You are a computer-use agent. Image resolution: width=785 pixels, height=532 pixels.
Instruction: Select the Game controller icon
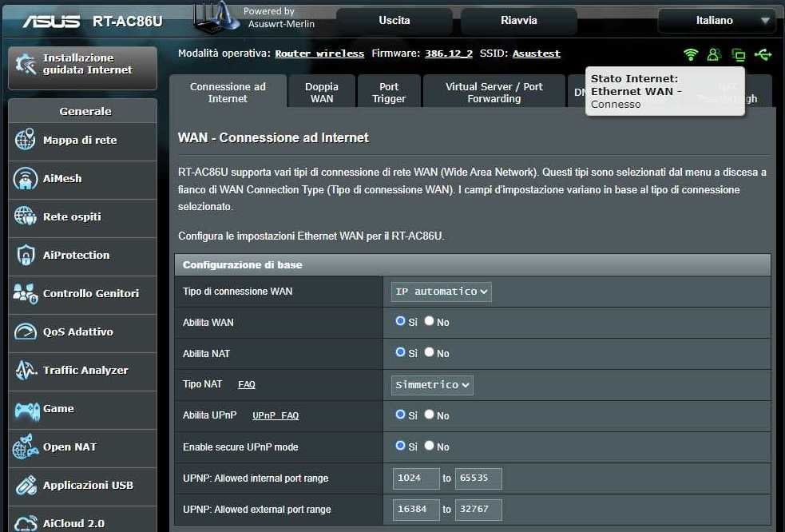point(26,409)
